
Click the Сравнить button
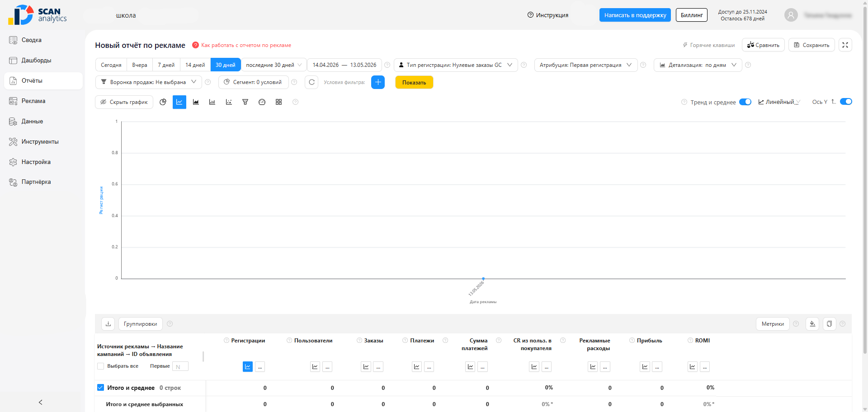tap(763, 45)
